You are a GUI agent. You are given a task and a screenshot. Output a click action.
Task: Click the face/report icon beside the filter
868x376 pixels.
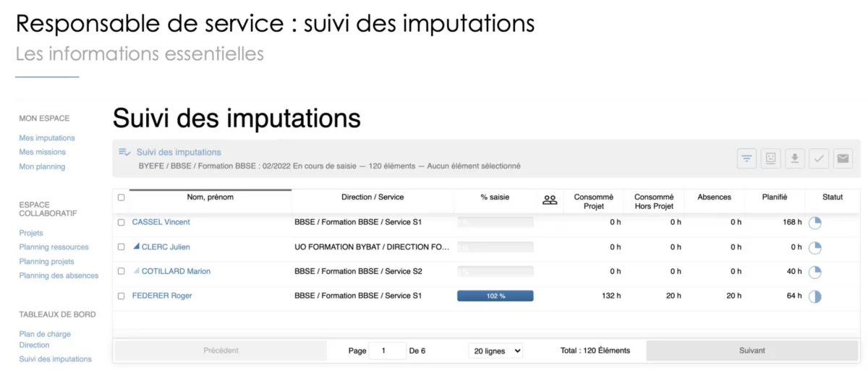[770, 158]
